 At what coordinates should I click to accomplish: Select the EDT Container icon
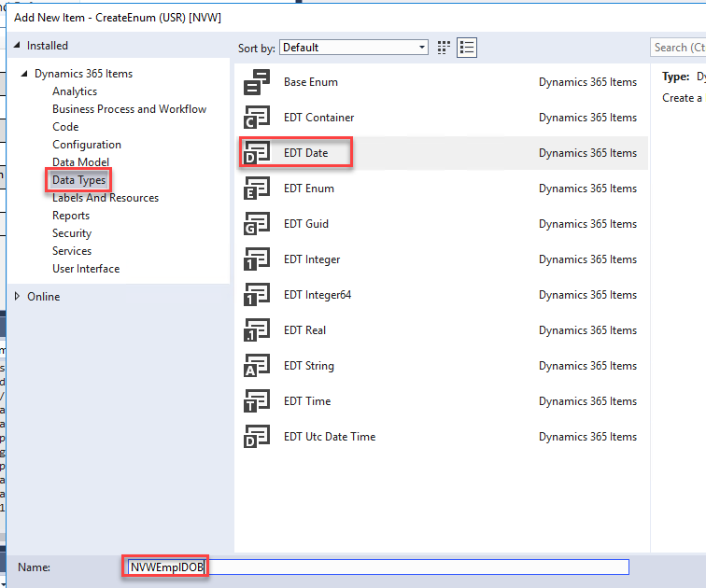pyautogui.click(x=257, y=118)
